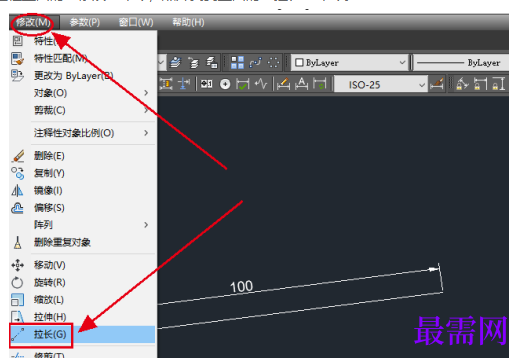Open the ISO-25 dimension style dropdown
This screenshot has height=362, width=526.
tap(381, 85)
